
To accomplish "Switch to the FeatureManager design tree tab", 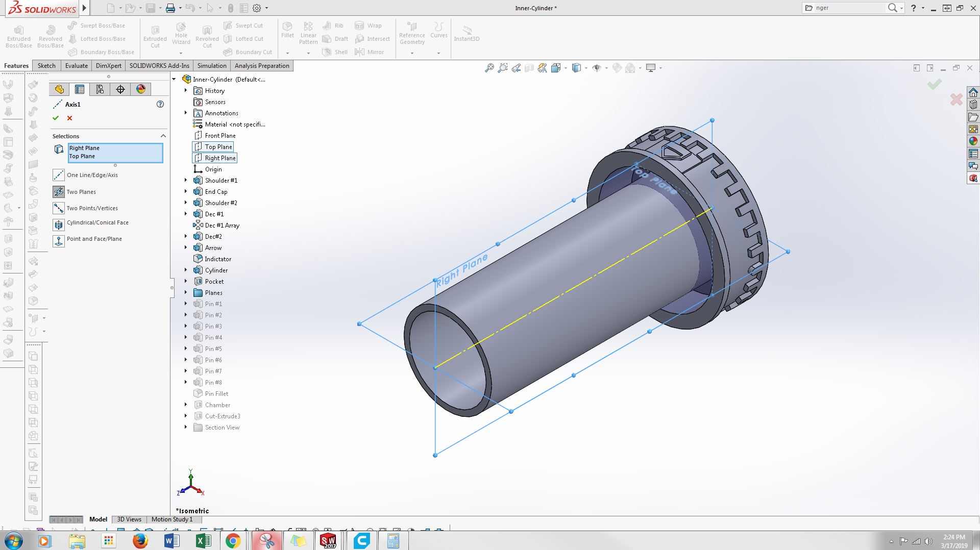I will pyautogui.click(x=59, y=89).
